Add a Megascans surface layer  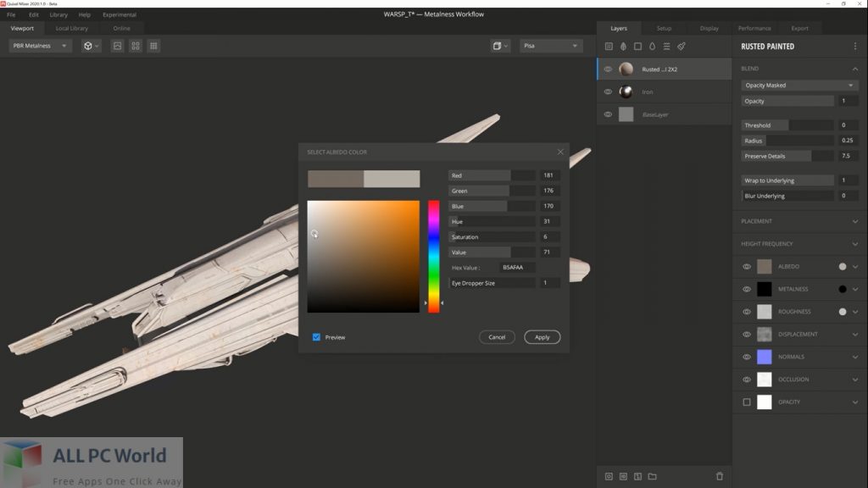point(623,47)
